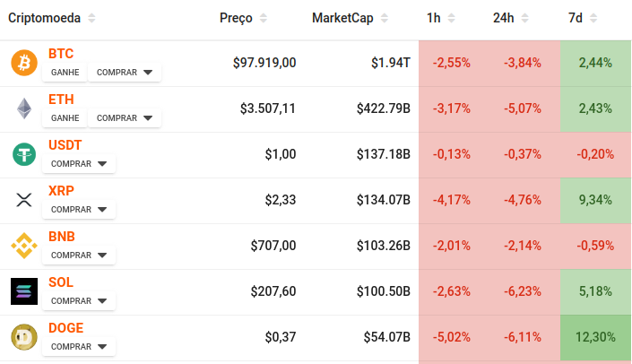Sort the table by Preço header
This screenshot has height=364, width=632.
(x=237, y=18)
